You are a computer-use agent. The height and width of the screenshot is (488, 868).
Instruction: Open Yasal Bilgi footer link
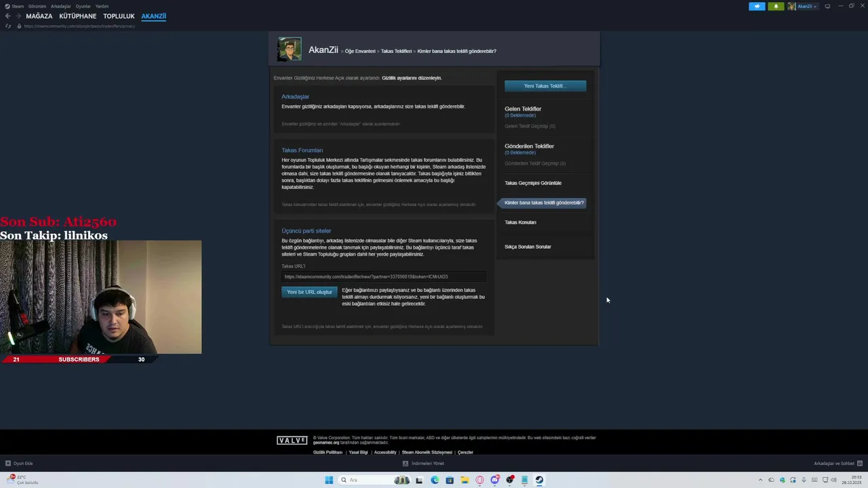[x=358, y=452]
